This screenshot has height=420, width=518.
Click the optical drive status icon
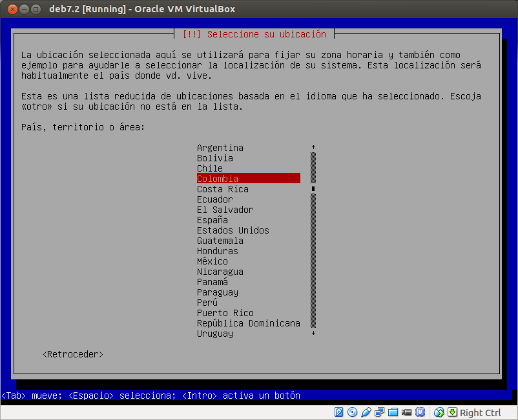pos(353,412)
